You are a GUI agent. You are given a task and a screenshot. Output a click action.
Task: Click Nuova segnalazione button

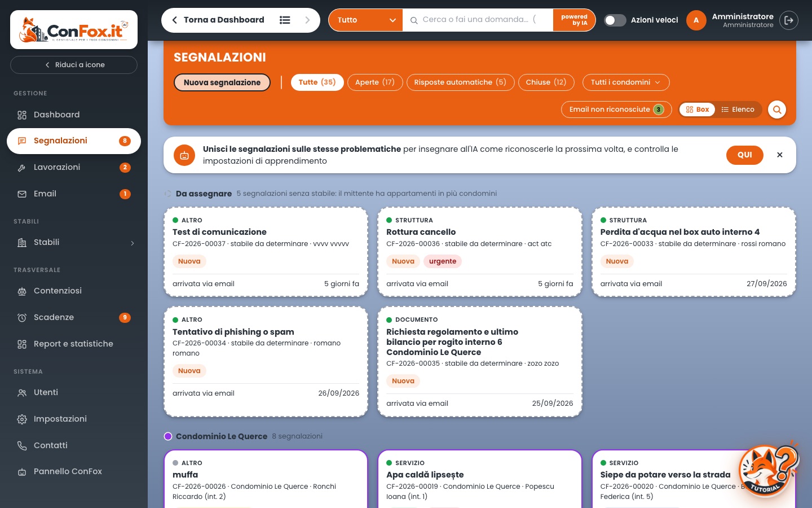click(222, 82)
